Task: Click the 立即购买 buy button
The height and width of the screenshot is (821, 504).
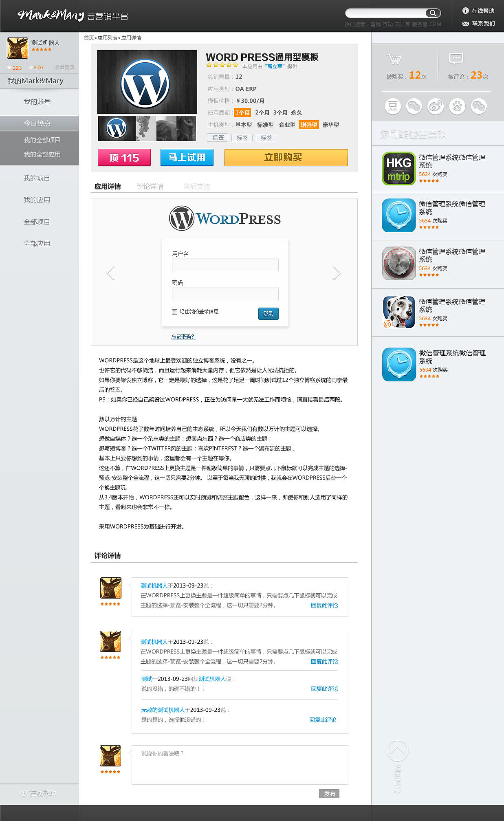Action: (286, 157)
